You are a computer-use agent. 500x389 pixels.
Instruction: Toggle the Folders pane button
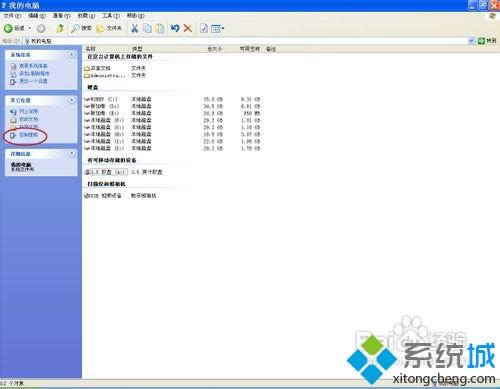109,28
